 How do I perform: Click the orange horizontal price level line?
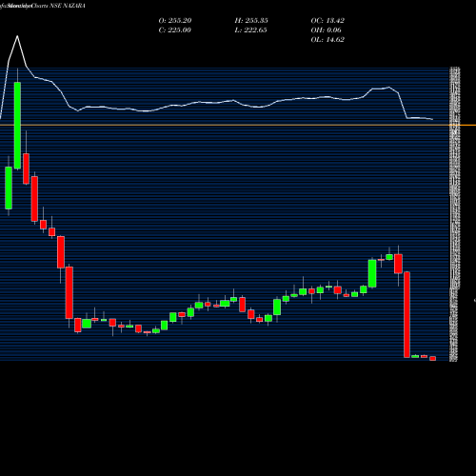coord(238,126)
